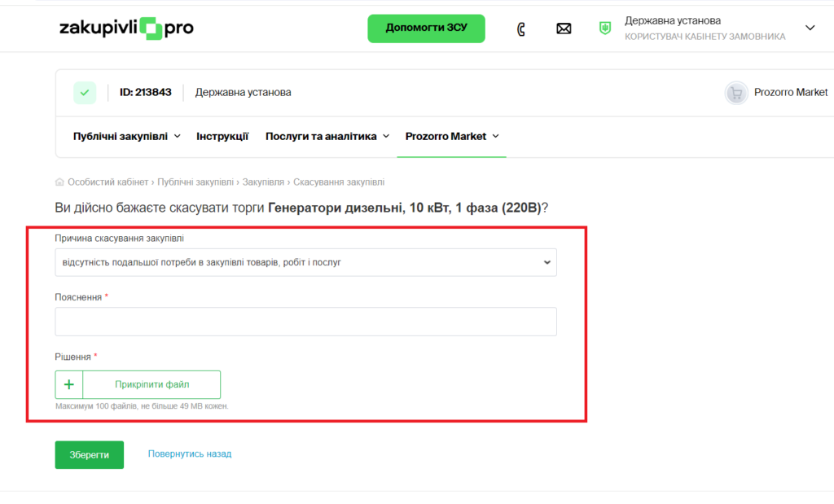This screenshot has width=834, height=504.
Task: Expand the user account dropdown chevron
Action: point(810,28)
